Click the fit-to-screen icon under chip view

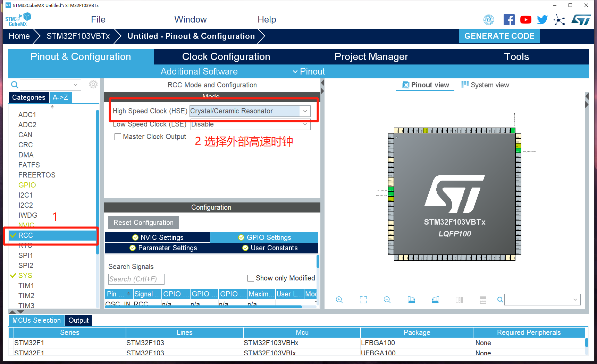[x=363, y=300]
